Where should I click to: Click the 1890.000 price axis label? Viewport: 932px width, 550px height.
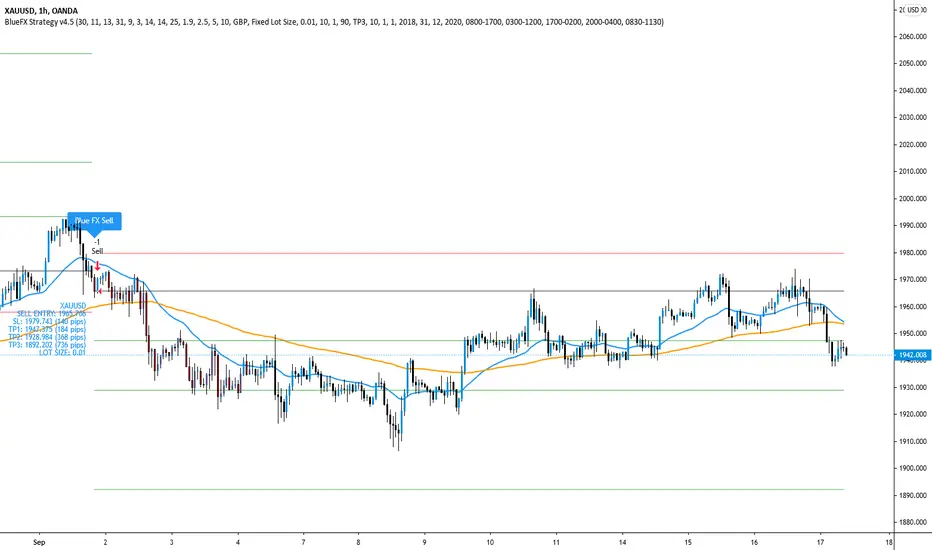(913, 495)
